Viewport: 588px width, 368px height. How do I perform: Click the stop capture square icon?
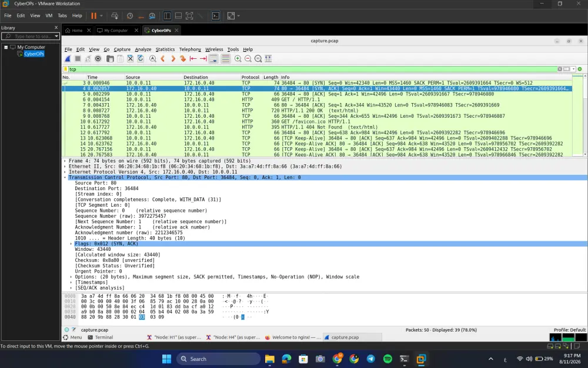click(78, 58)
